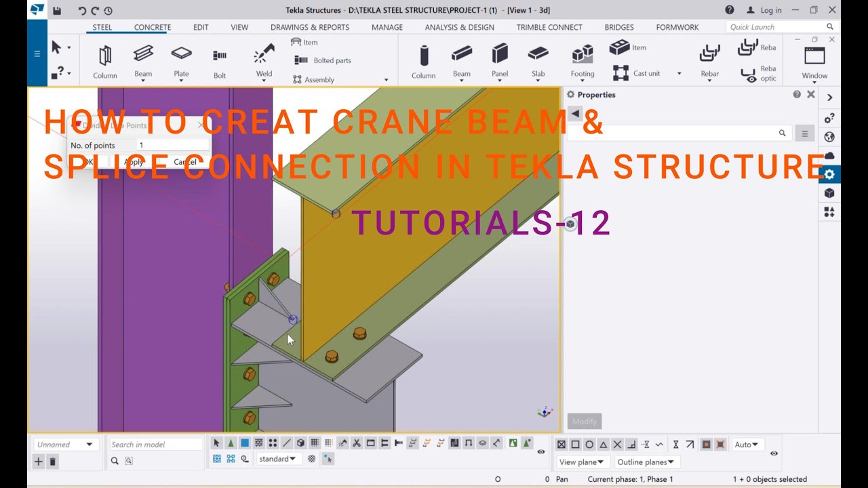Select the steel Column tool
The height and width of the screenshot is (488, 868).
point(105,62)
